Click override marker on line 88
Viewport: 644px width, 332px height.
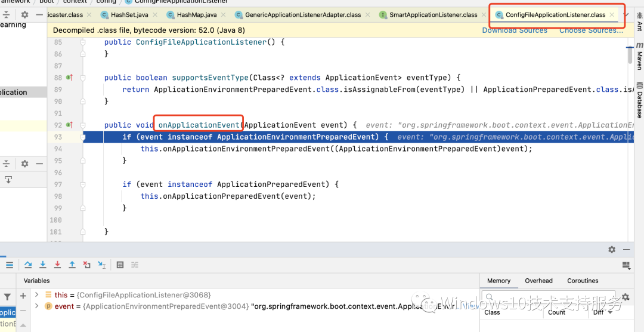coord(69,78)
